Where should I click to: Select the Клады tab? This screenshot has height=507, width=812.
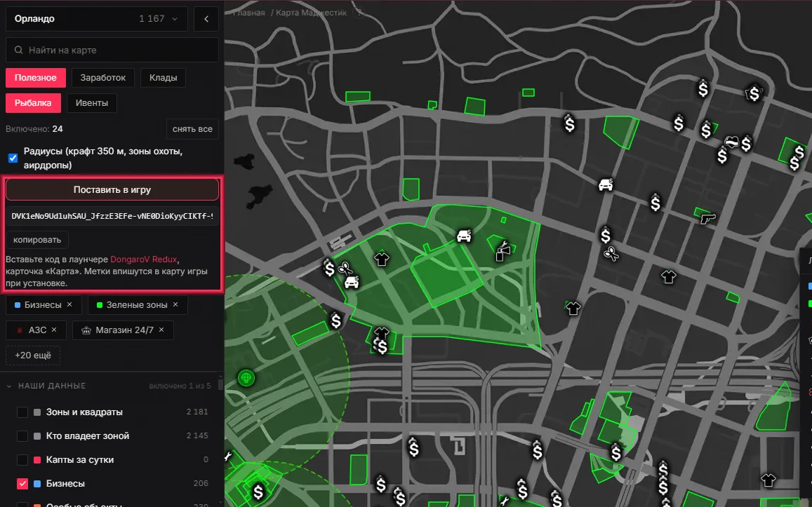point(163,78)
